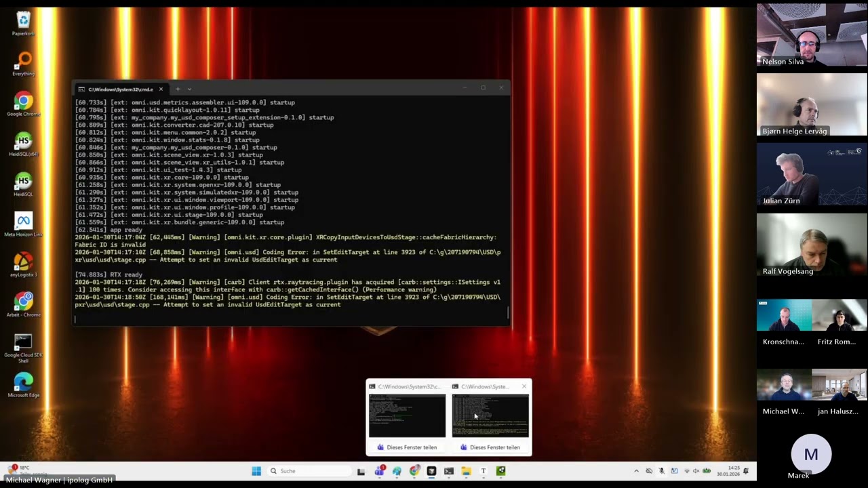
Task: Open the Papierkorb recycle bin desktop icon
Action: (23, 24)
